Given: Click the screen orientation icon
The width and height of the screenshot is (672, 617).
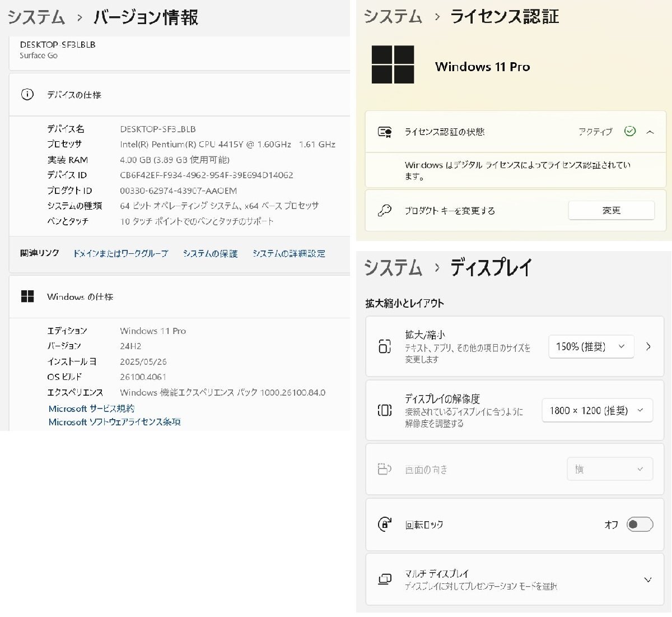Looking at the screenshot, I should 385,469.
